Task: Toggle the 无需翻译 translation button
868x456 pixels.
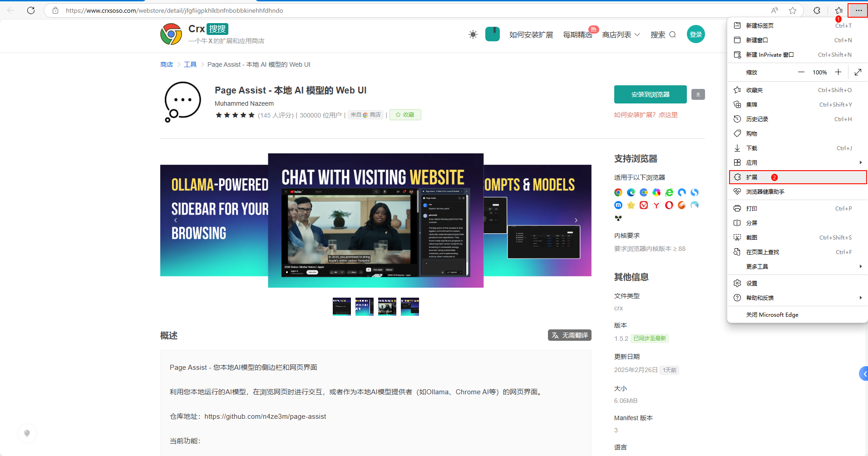Action: [x=569, y=335]
